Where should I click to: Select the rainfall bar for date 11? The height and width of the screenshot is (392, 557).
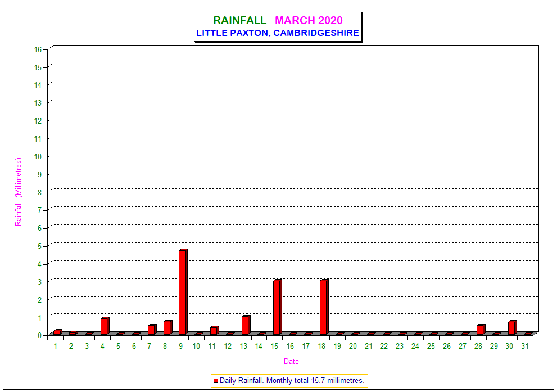[215, 330]
